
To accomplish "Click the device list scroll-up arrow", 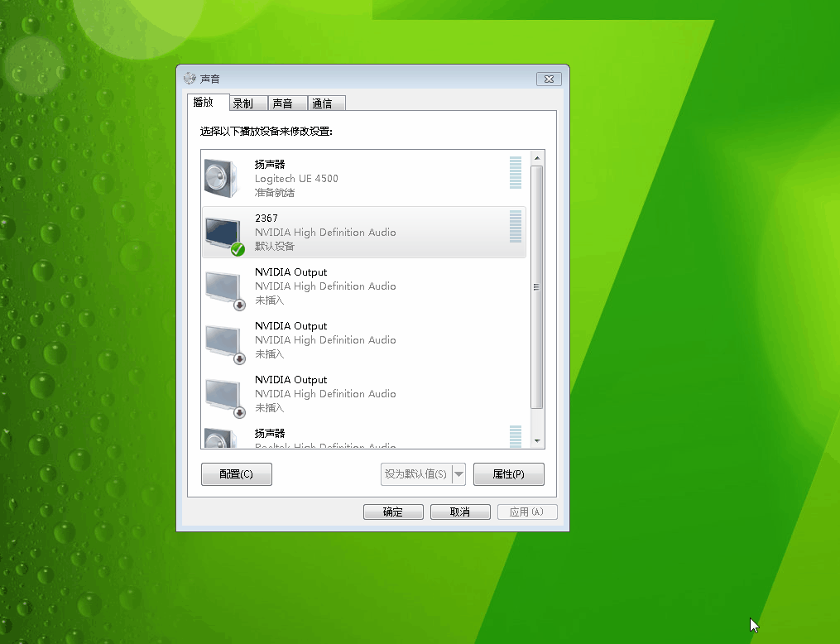I will tap(536, 157).
